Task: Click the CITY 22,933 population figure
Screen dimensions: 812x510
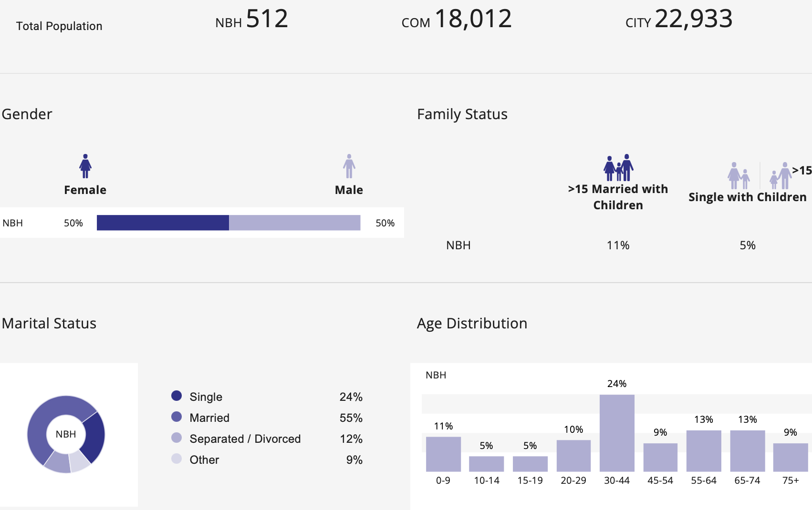Action: point(679,19)
